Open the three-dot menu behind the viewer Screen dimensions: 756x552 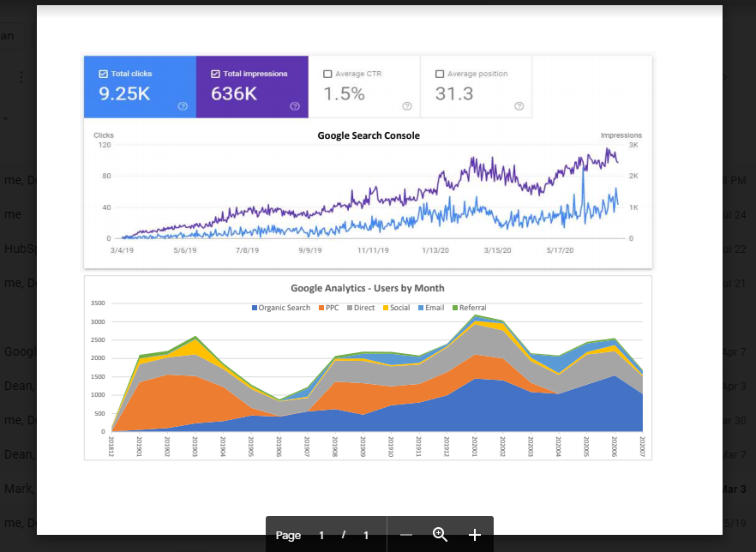pyautogui.click(x=21, y=77)
